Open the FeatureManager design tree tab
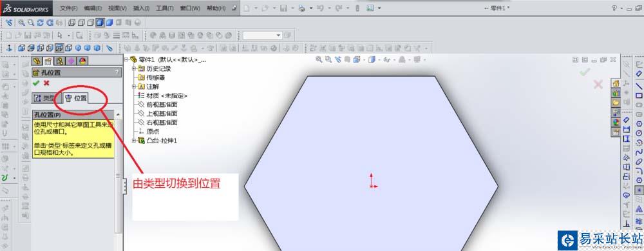The width and height of the screenshot is (644, 251). tap(37, 61)
